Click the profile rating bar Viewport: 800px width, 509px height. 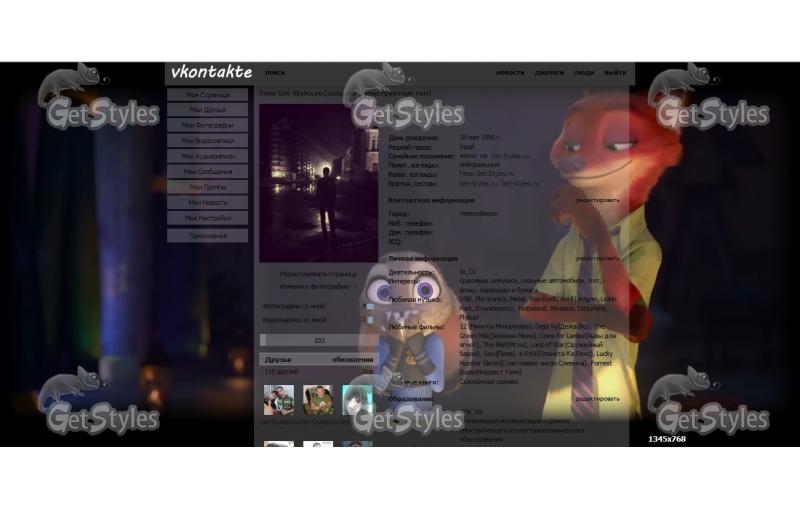[x=319, y=340]
